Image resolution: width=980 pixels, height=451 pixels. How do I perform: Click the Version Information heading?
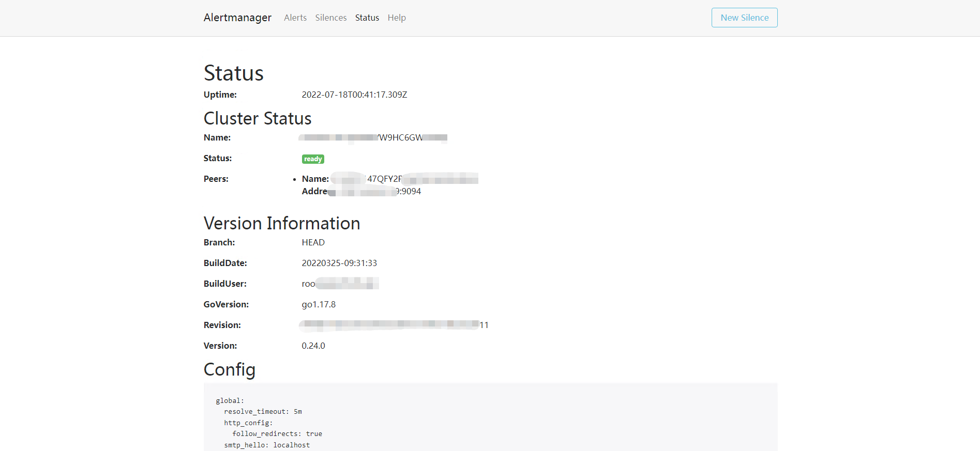pos(282,223)
